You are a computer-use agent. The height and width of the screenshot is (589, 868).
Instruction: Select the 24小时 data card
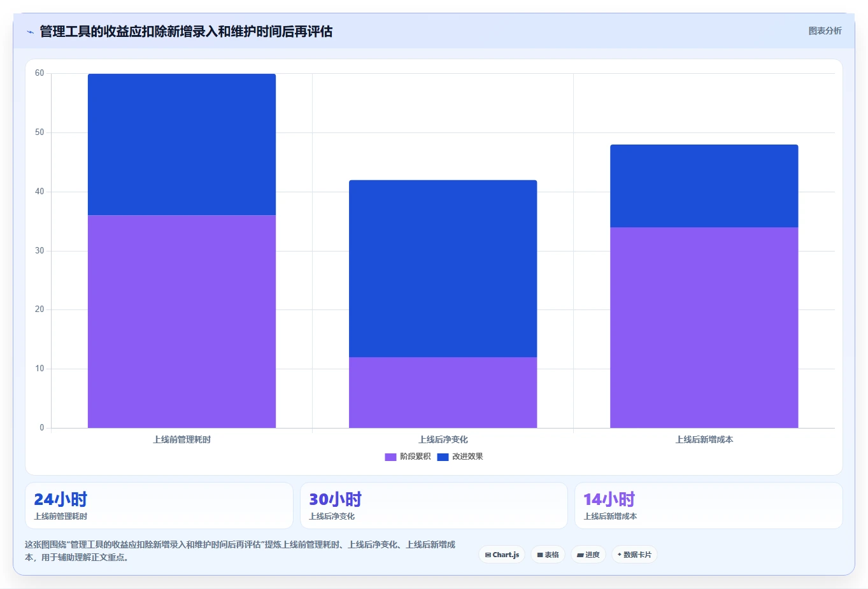(x=159, y=506)
